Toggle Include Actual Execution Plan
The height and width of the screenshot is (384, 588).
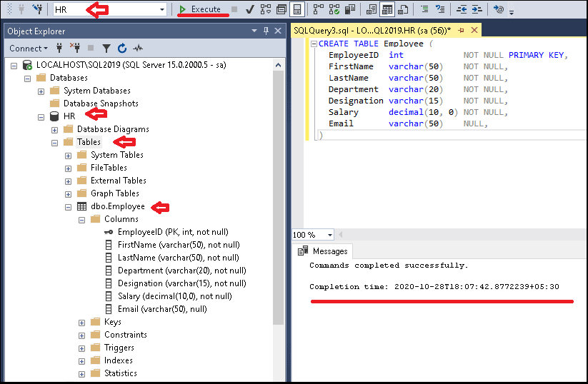[x=318, y=9]
